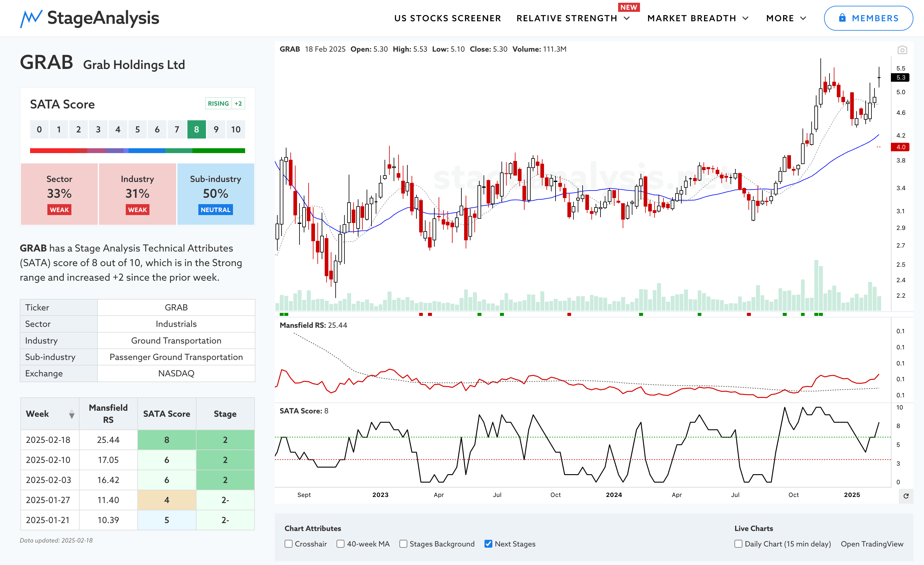Screen dimensions: 924x565
Task: Click SATA score box number 8
Action: (x=197, y=129)
